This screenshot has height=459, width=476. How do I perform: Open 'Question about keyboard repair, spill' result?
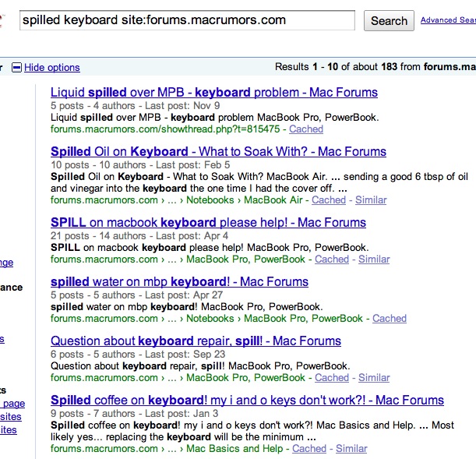pyautogui.click(x=196, y=341)
